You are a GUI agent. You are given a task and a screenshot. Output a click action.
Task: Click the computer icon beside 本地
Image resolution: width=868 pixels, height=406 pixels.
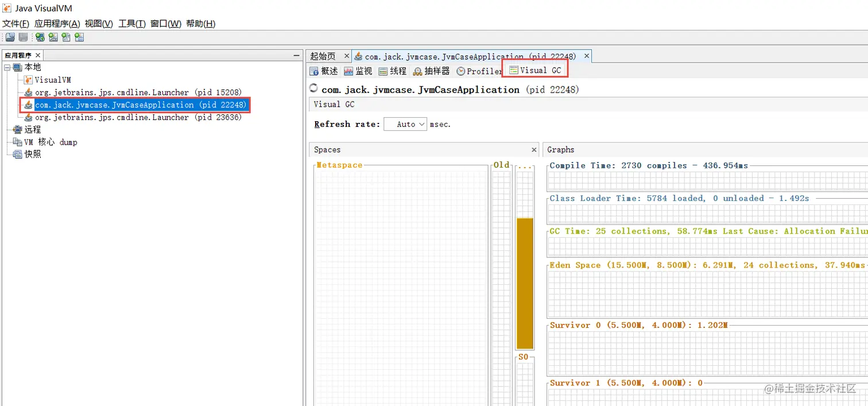coord(18,67)
